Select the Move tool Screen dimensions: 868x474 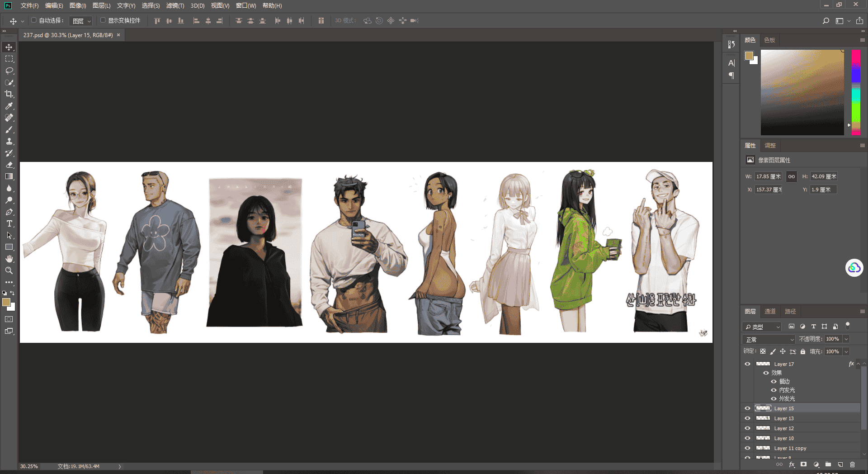[9, 47]
